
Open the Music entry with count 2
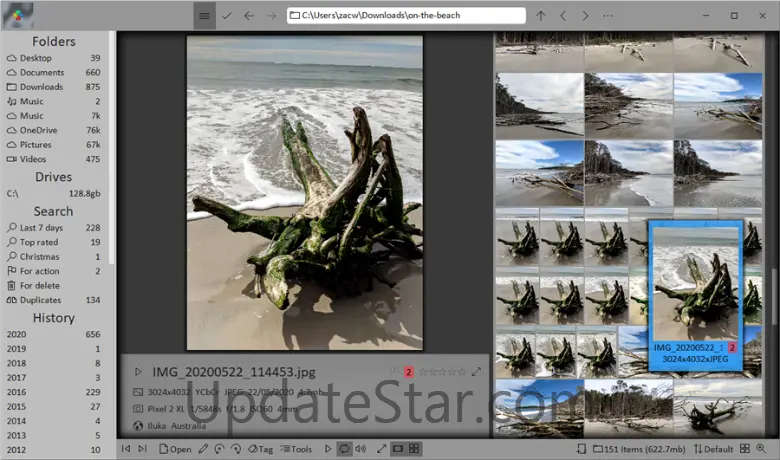[x=53, y=101]
